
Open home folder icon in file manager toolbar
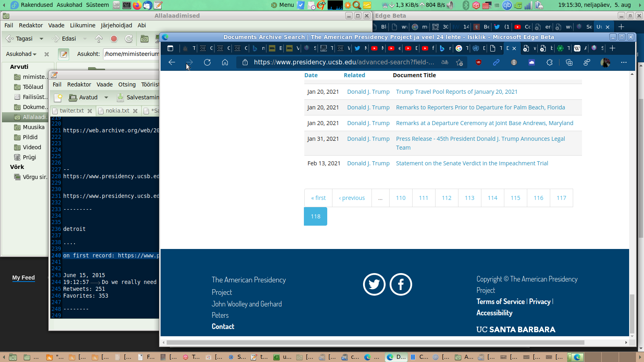pyautogui.click(x=144, y=39)
